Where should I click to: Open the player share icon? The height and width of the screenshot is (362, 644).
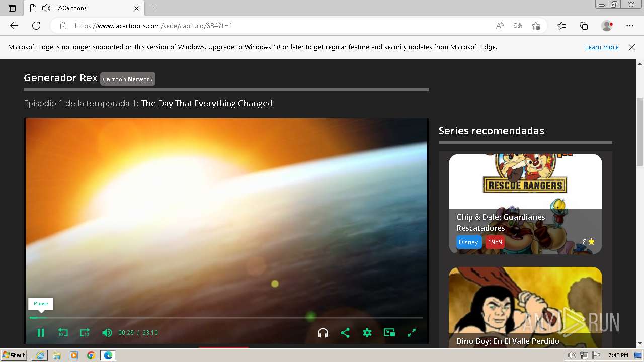click(x=345, y=333)
